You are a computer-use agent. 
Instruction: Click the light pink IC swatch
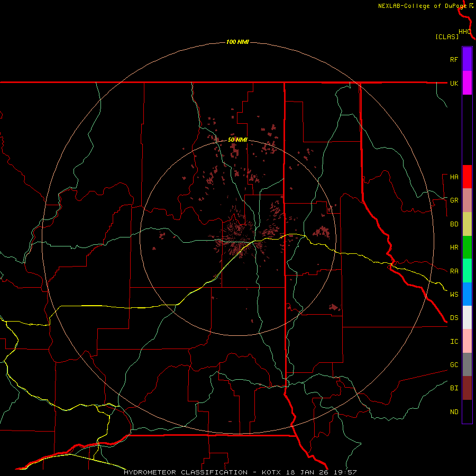(467, 341)
